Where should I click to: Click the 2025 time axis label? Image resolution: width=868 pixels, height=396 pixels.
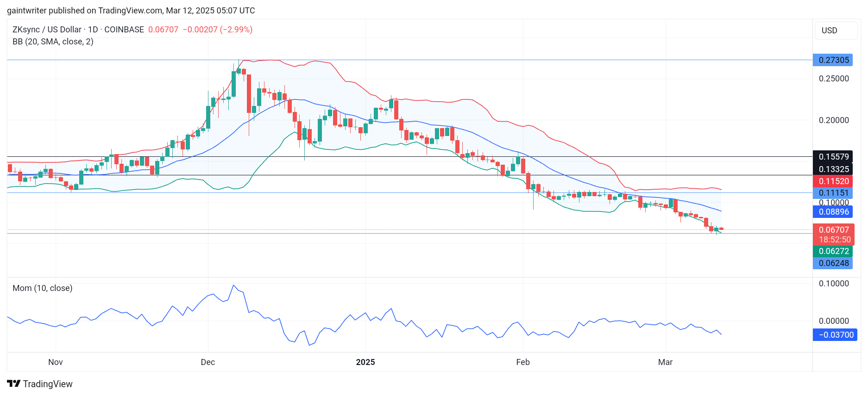pos(365,362)
